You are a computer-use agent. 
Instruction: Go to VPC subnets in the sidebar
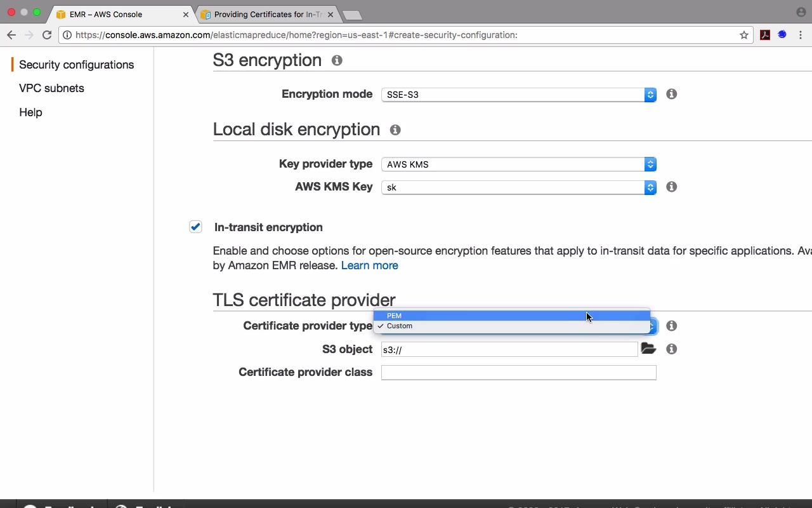click(51, 88)
